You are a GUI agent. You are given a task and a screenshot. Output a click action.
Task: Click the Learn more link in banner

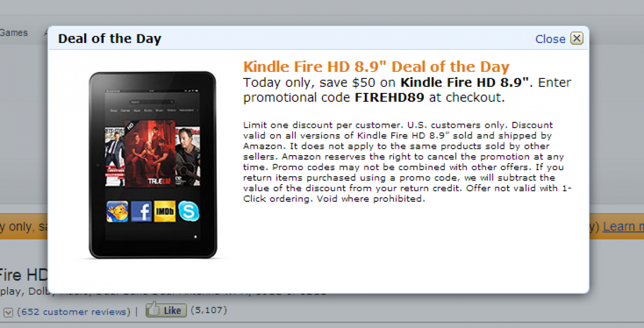pos(624,227)
